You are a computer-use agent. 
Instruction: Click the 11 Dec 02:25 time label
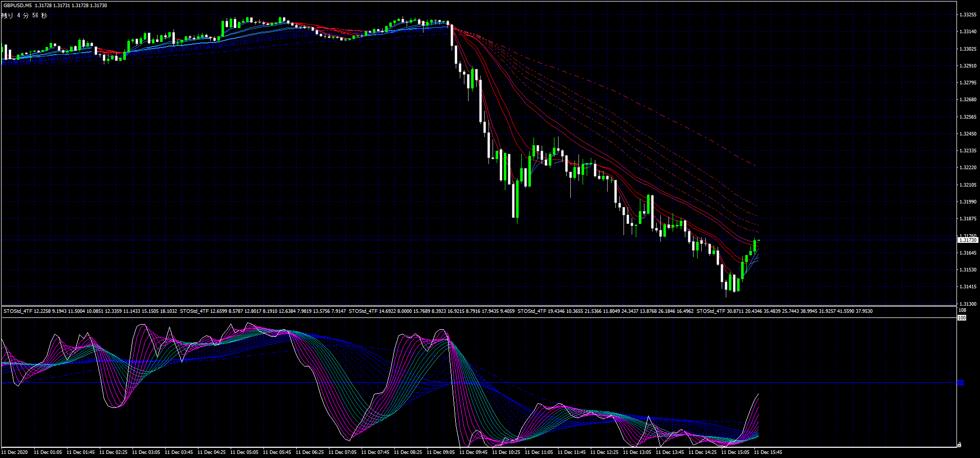coord(113,452)
